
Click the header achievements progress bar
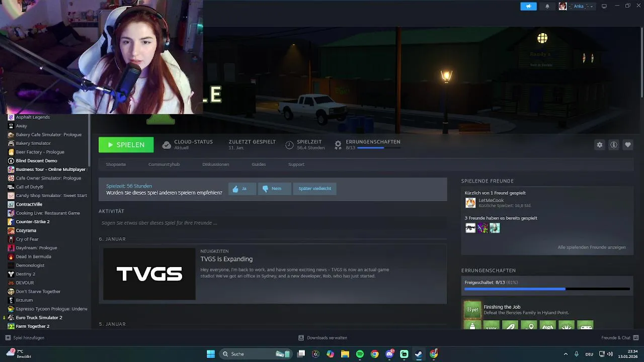point(378,148)
